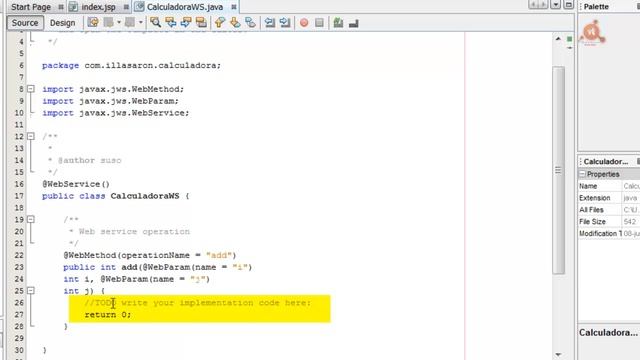Viewport: 640px width, 360px height.
Task: Click Shift Line Right icon
Action: pos(285,22)
